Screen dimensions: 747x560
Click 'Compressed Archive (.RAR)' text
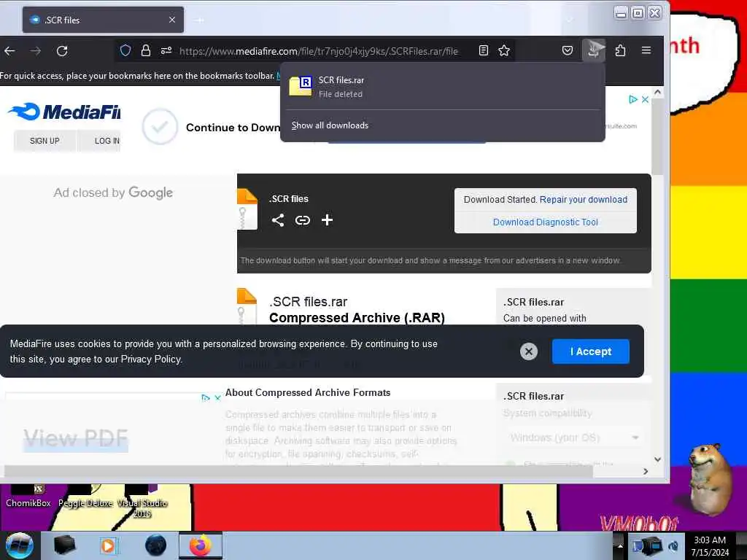(x=357, y=318)
